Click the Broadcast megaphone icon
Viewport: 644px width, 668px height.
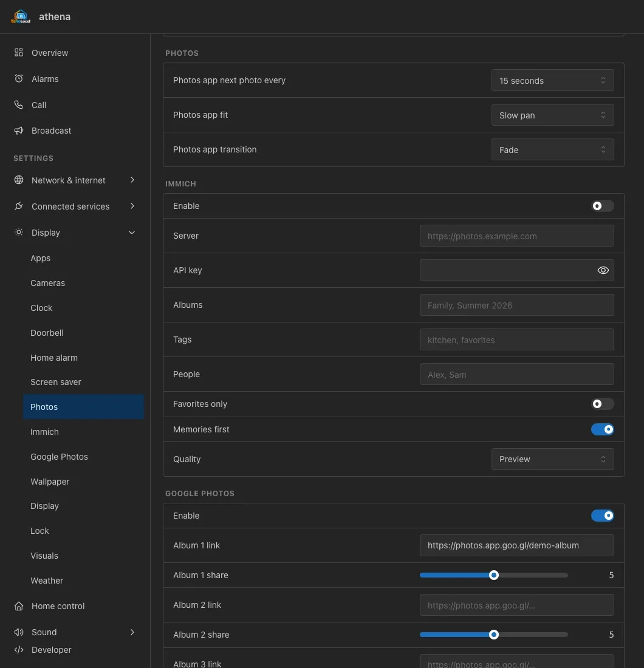pyautogui.click(x=19, y=131)
